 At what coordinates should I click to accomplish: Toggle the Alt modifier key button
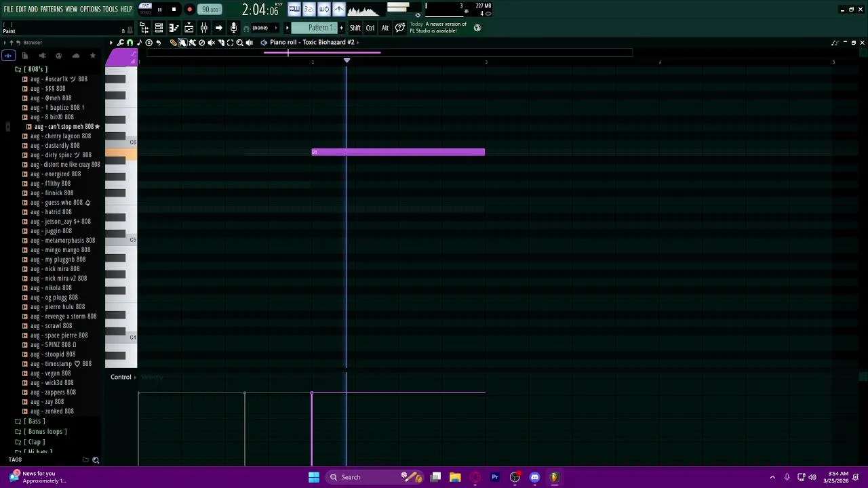click(x=385, y=28)
